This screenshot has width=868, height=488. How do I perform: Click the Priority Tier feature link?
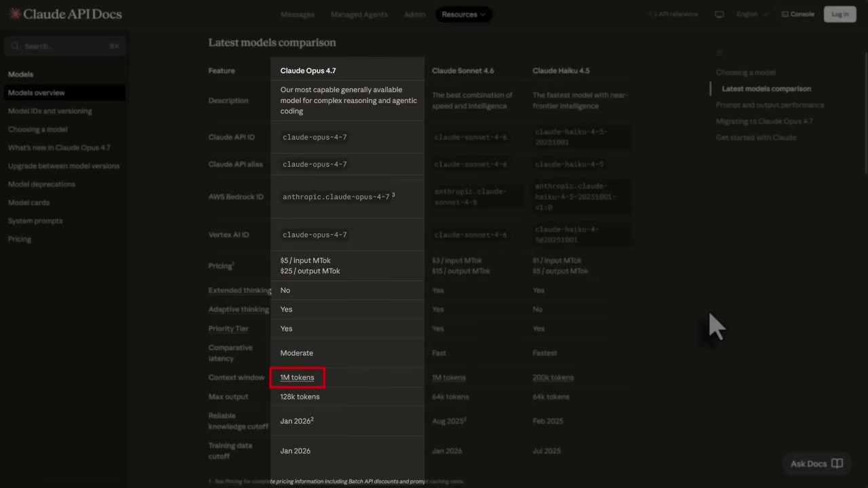[x=229, y=329]
